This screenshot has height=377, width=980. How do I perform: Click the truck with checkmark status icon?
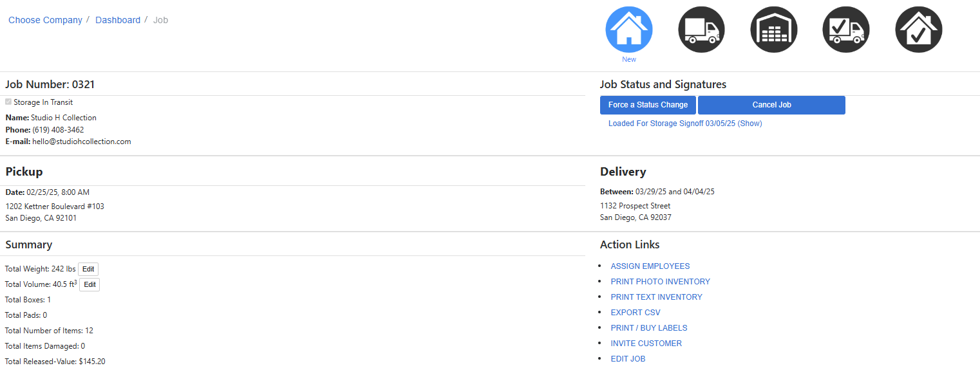[x=845, y=30]
